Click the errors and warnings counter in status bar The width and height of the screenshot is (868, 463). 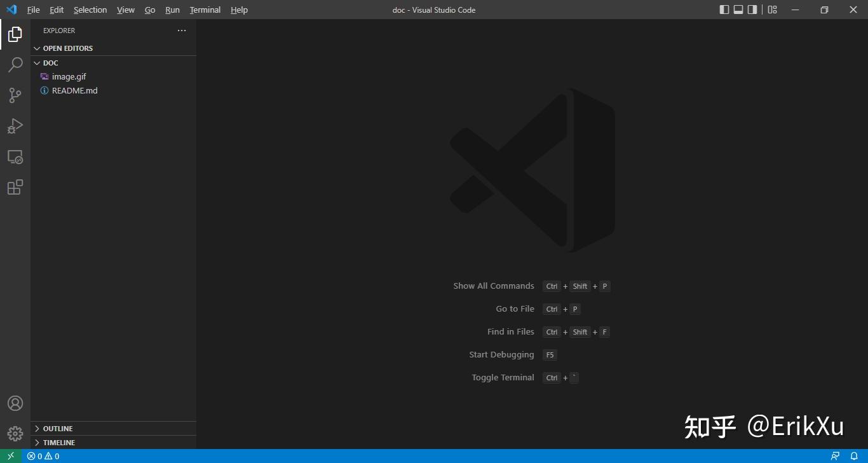pyautogui.click(x=43, y=456)
